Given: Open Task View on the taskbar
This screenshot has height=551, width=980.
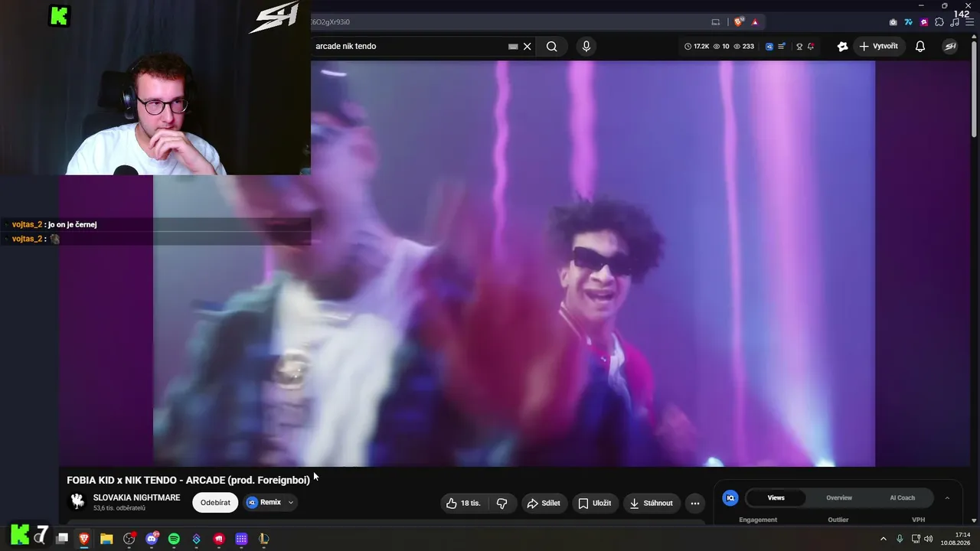Looking at the screenshot, I should coord(62,539).
